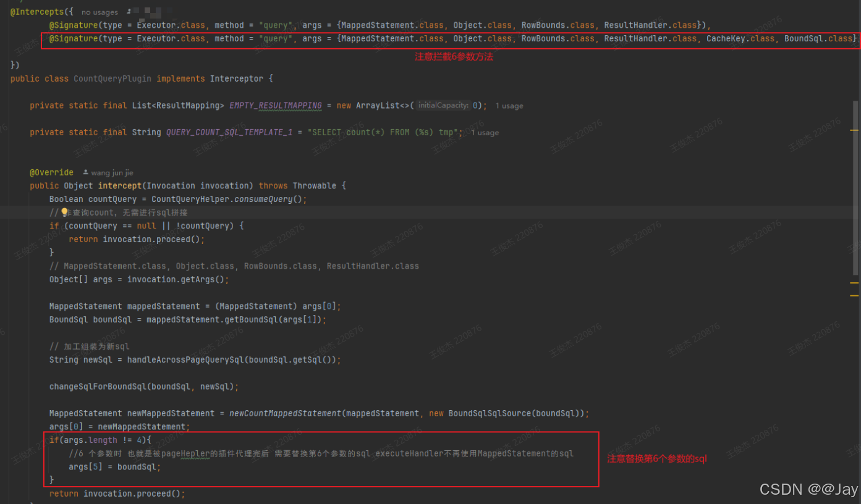Click BoundSql.class in the second @Signature

[x=818, y=39]
